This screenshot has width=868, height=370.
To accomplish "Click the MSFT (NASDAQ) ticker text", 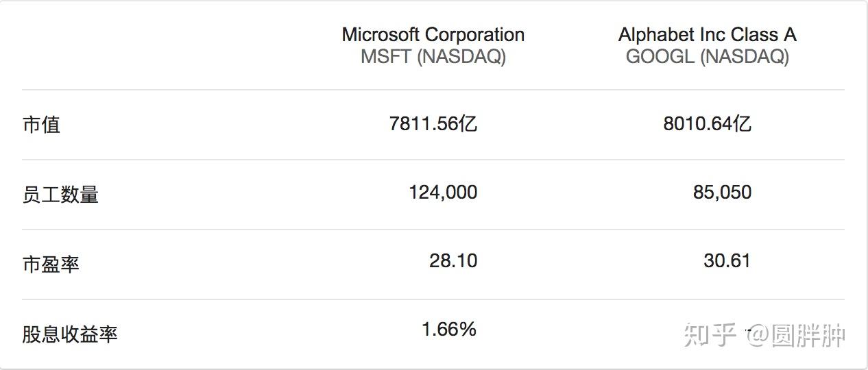I will click(433, 56).
